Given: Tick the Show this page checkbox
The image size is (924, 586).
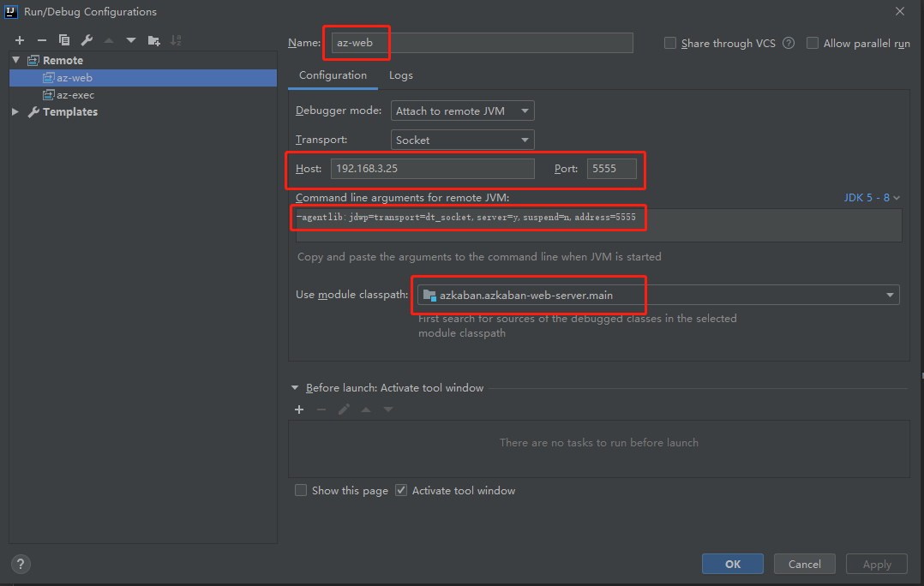Looking at the screenshot, I should coord(301,490).
